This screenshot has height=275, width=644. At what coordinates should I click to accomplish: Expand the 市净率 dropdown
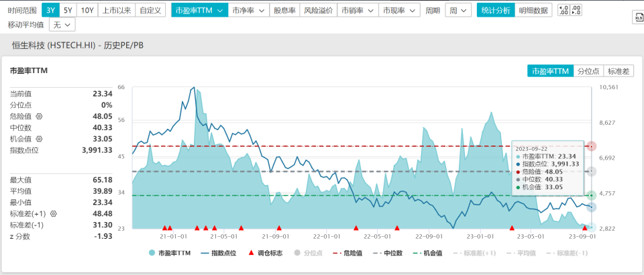pyautogui.click(x=248, y=10)
